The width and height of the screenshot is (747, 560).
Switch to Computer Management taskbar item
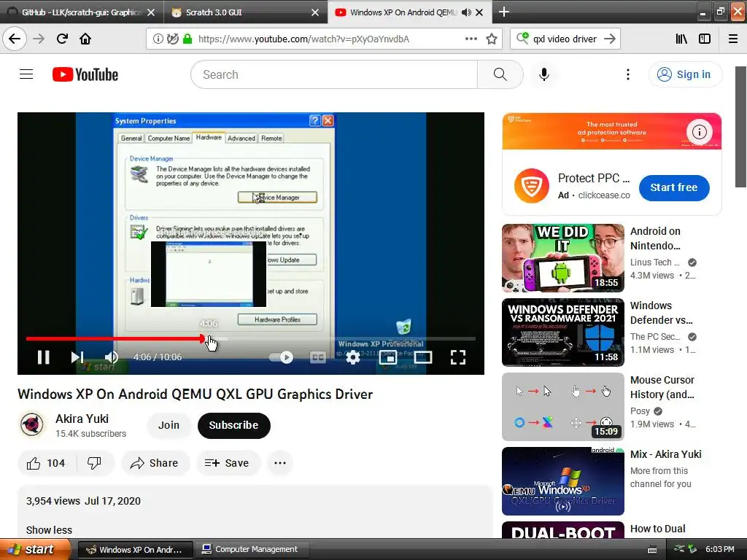pyautogui.click(x=251, y=549)
